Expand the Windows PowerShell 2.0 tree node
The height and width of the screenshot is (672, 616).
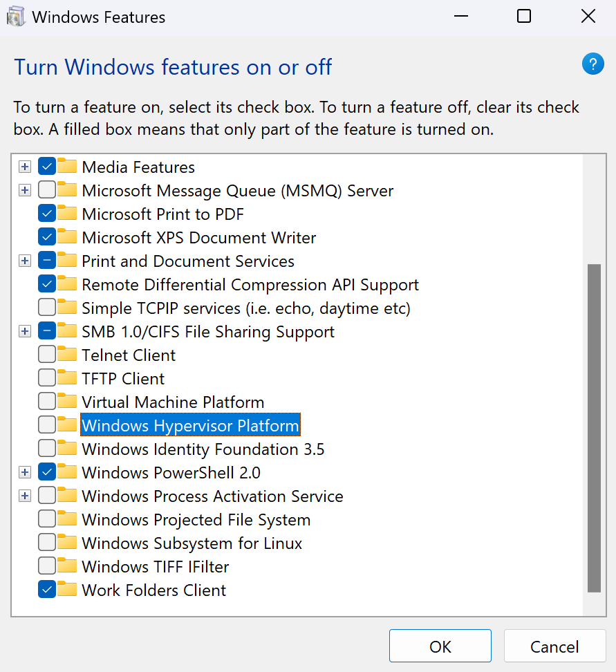[25, 472]
